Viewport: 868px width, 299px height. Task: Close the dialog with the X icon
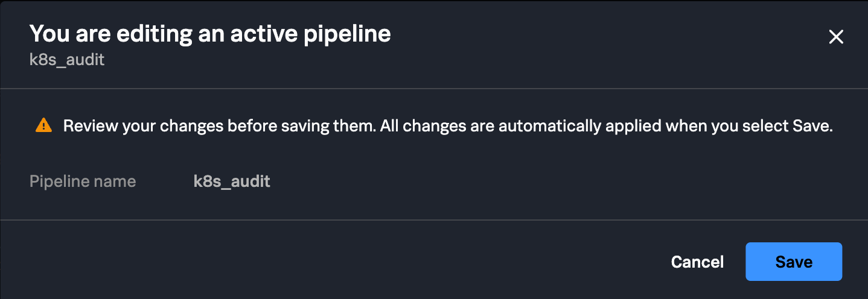(x=835, y=37)
